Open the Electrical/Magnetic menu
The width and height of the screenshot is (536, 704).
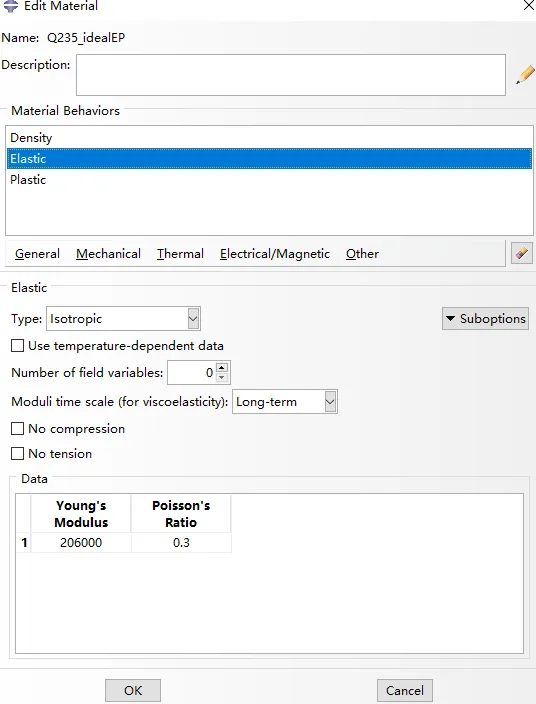(x=275, y=254)
